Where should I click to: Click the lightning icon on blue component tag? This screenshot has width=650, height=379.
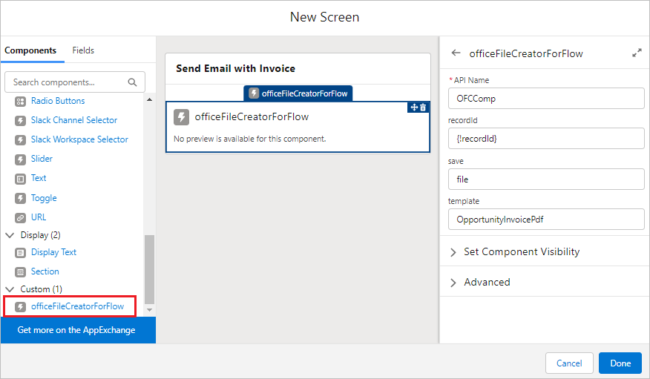[x=254, y=93]
